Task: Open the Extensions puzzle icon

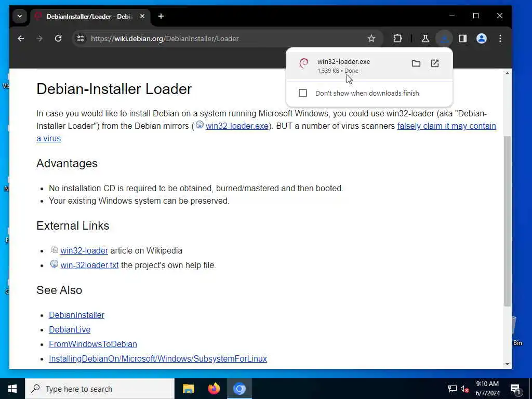Action: pos(397,38)
